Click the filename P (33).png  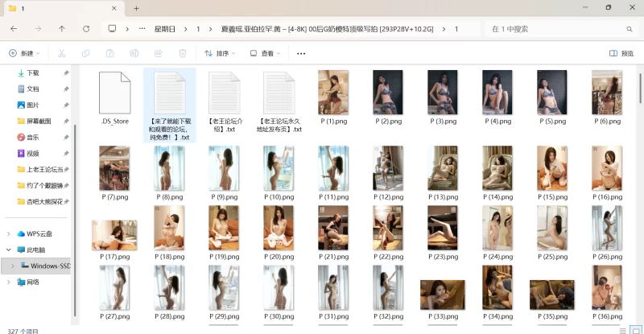tap(443, 316)
